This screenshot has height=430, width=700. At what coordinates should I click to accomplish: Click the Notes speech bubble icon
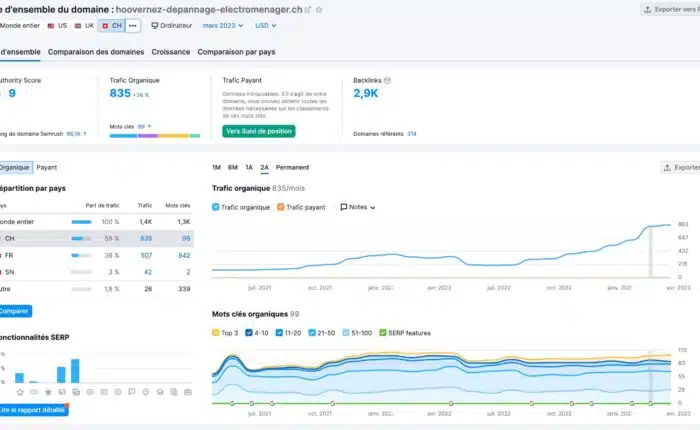click(344, 207)
